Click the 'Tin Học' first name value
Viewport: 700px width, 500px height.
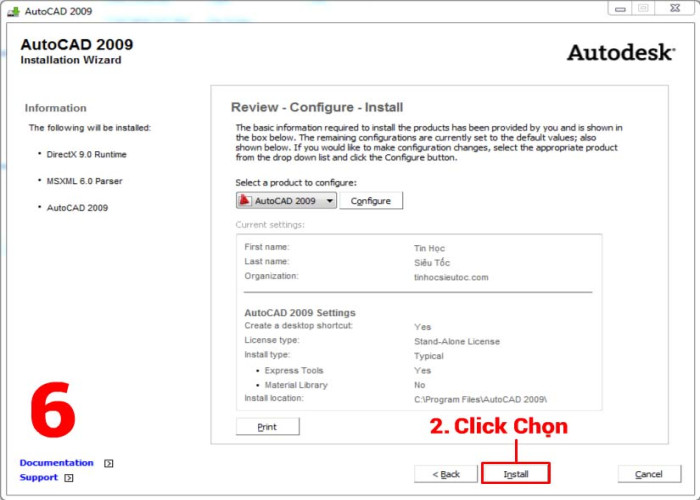click(429, 249)
